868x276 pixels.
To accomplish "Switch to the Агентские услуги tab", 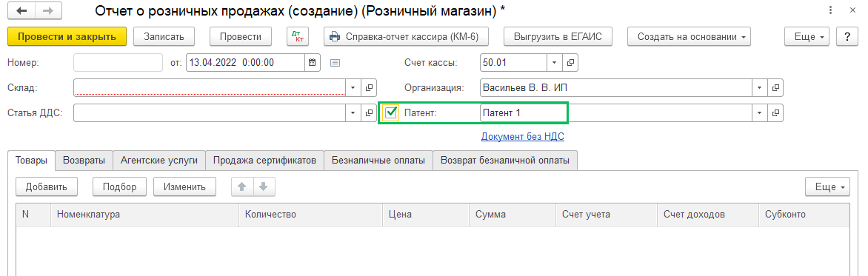I will tap(159, 161).
